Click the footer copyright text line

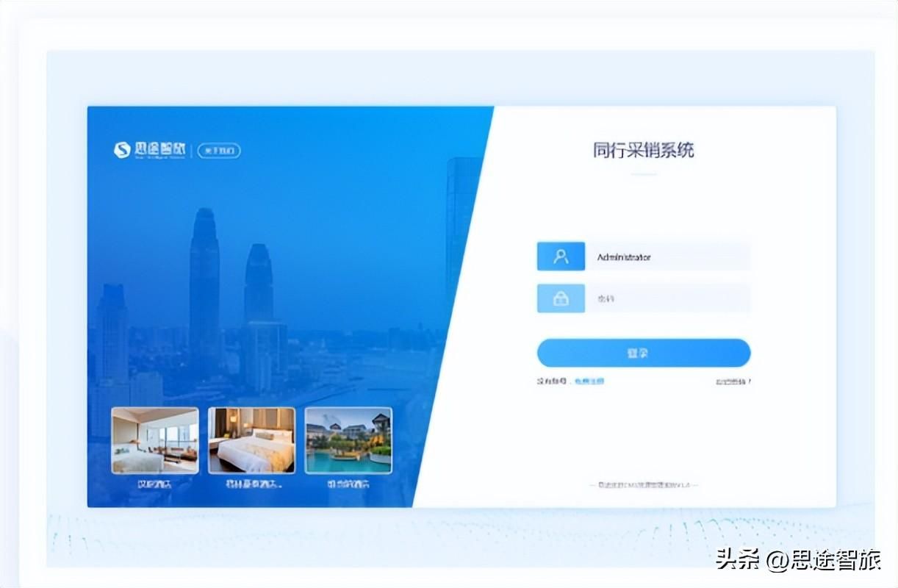pos(644,485)
